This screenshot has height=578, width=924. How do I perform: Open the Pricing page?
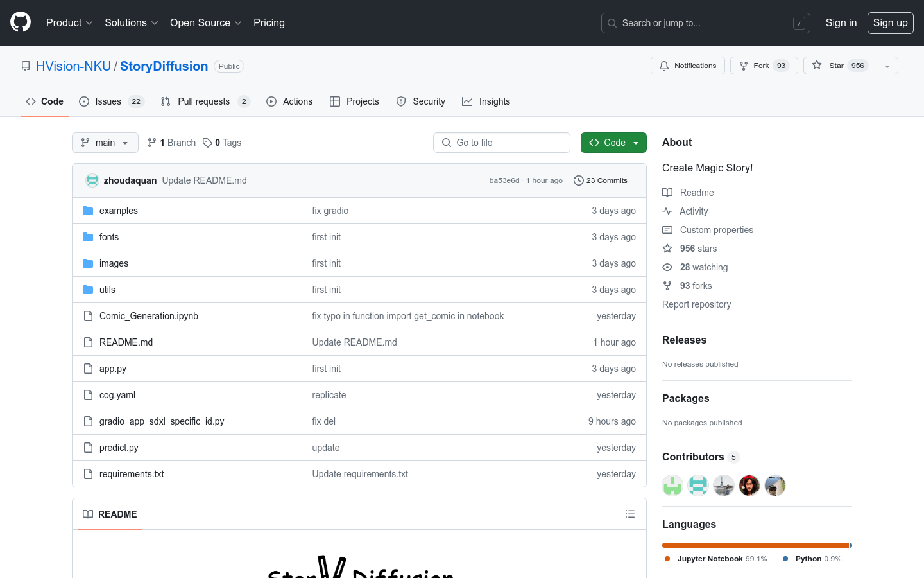click(x=269, y=22)
